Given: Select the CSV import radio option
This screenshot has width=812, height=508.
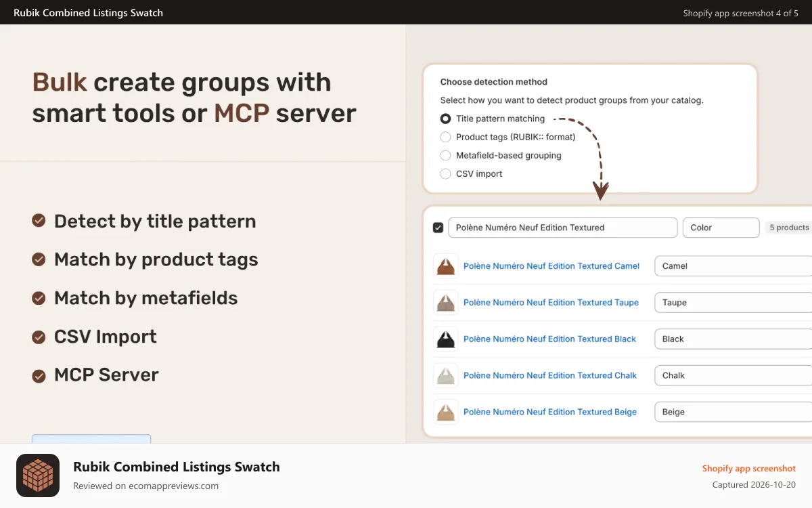Looking at the screenshot, I should (x=445, y=173).
